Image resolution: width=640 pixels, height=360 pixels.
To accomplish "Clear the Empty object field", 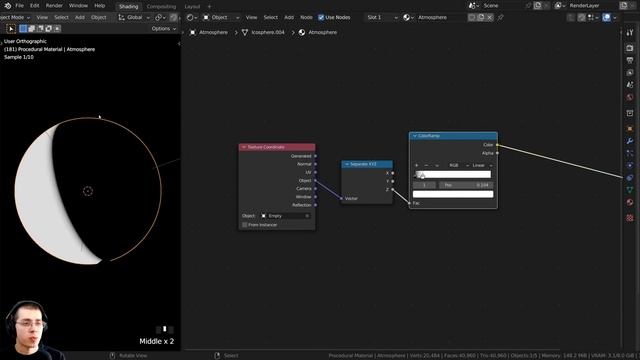I will point(307,216).
